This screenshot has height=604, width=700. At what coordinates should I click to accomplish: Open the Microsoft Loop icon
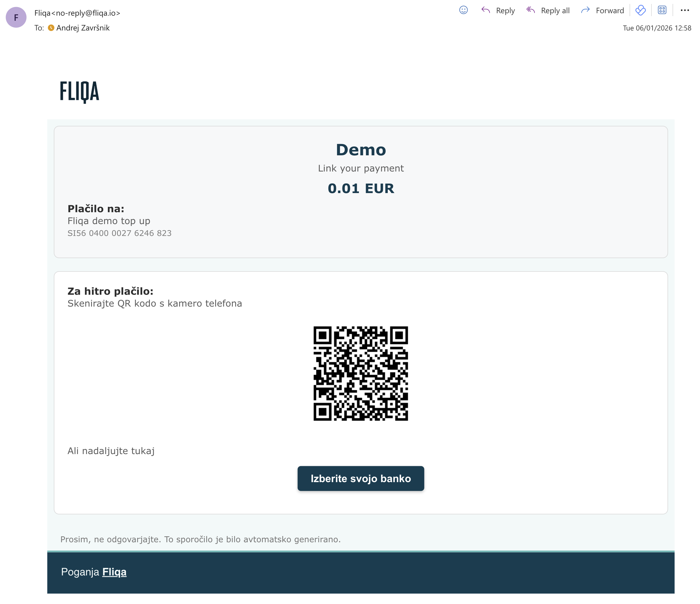click(641, 11)
